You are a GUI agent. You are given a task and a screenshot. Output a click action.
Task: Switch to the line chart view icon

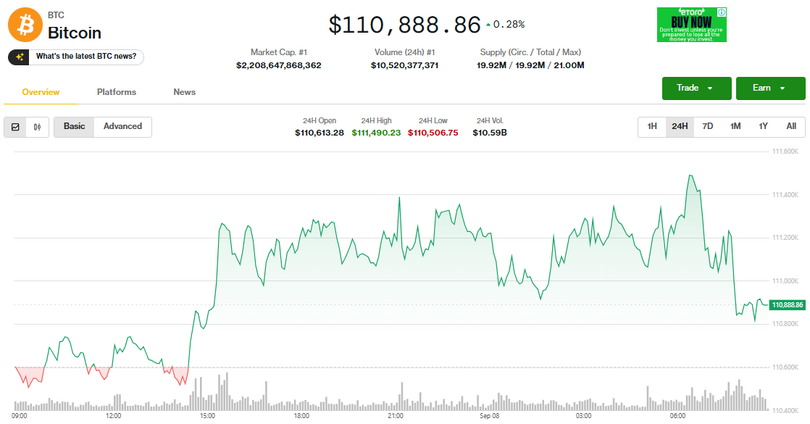[16, 127]
